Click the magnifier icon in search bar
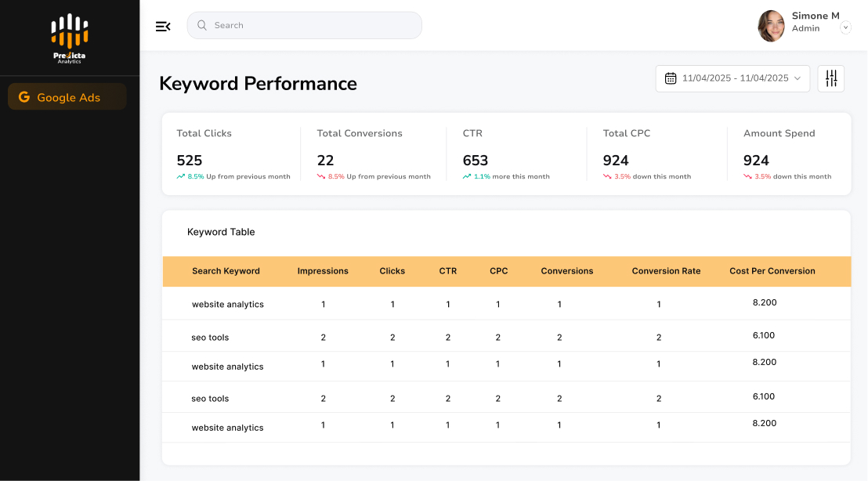The image size is (868, 481). point(202,26)
